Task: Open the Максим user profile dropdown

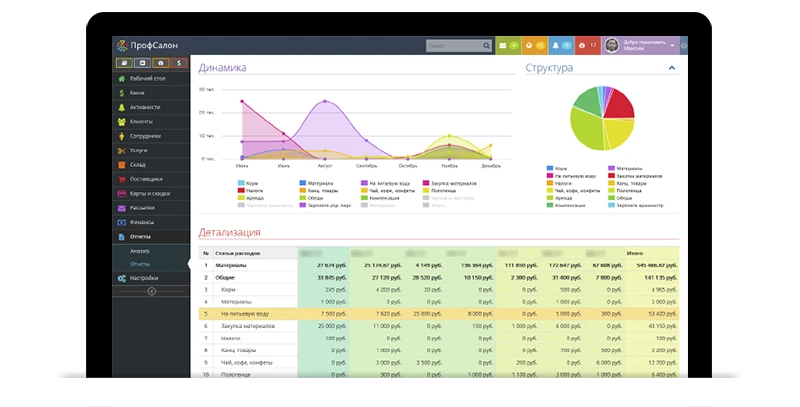Action: [x=642, y=46]
